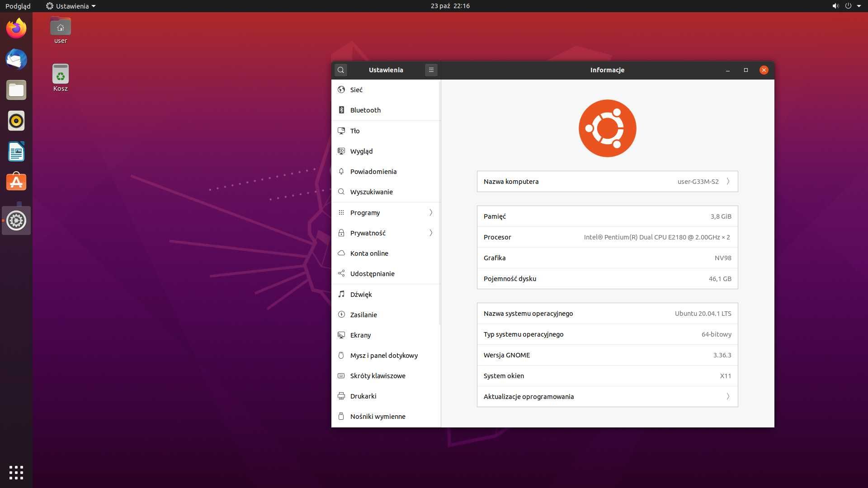Image resolution: width=868 pixels, height=488 pixels.
Task: Open Aktualizacje oprogramowania chevron
Action: [x=728, y=396]
